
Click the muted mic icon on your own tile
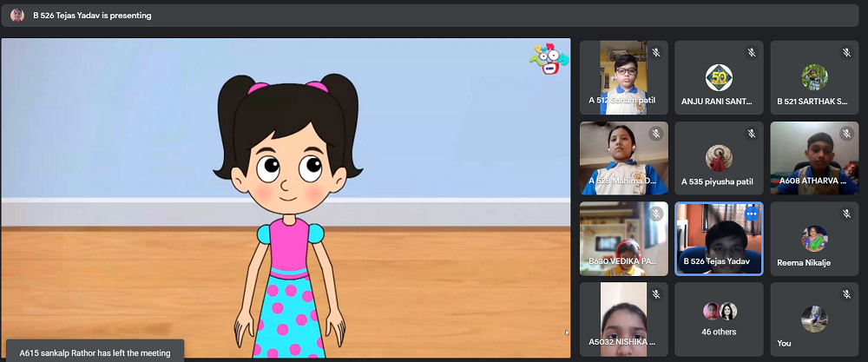[846, 294]
